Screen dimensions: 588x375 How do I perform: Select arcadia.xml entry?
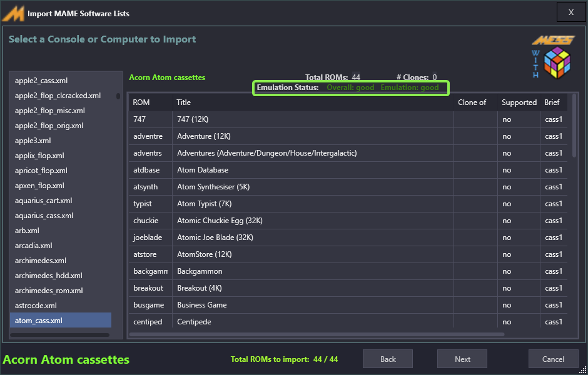point(61,246)
